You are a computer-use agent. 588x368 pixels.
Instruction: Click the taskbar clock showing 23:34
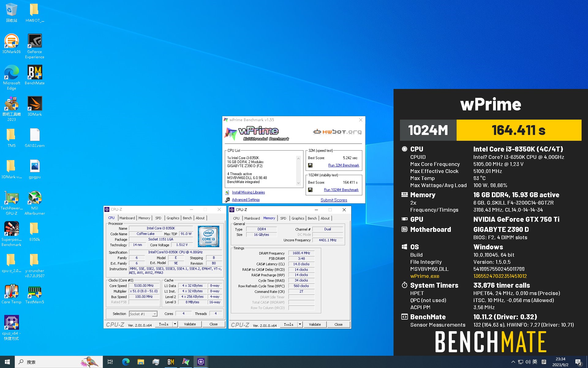[560, 362]
